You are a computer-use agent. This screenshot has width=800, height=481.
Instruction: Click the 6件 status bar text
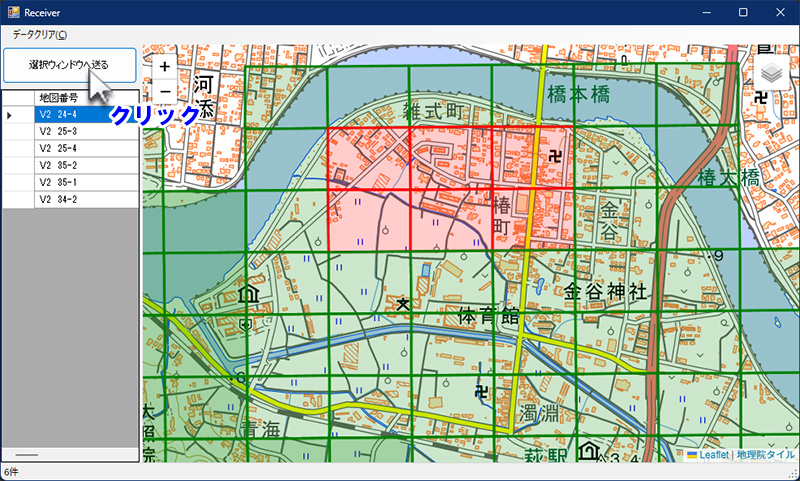tap(11, 472)
